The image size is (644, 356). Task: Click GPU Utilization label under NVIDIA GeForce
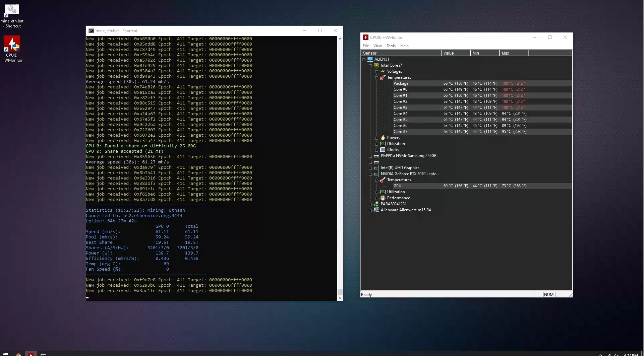pos(396,192)
